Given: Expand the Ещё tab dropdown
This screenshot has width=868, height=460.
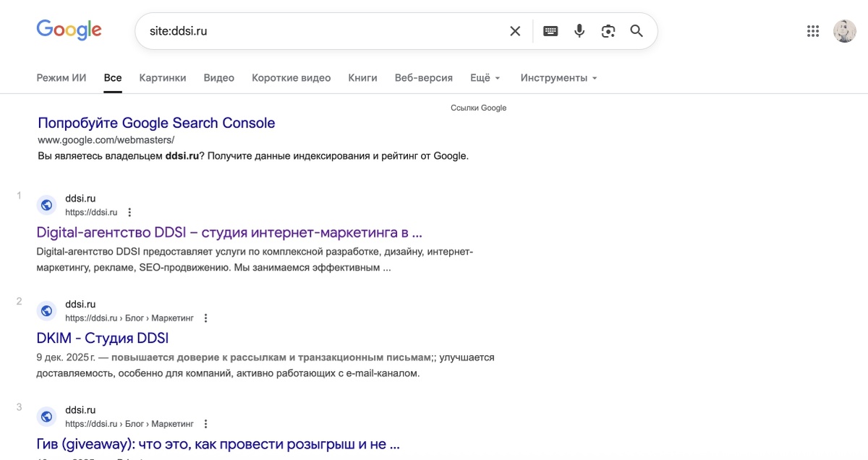Looking at the screenshot, I should 485,77.
